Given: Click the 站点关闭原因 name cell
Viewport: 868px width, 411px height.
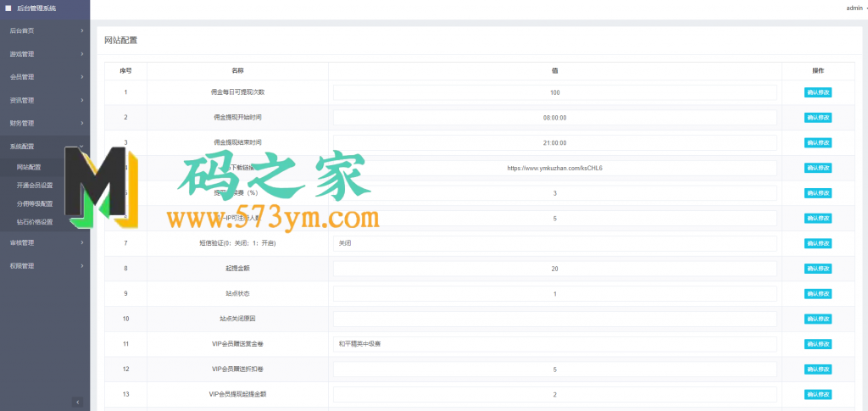Looking at the screenshot, I should point(237,319).
